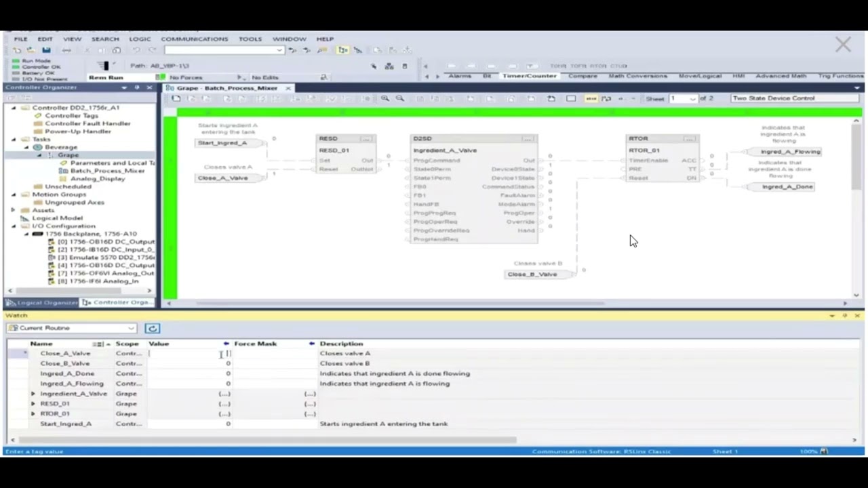Select Batch_Process_Mixer routine in tree
Screen dimensions: 868x488
point(107,171)
